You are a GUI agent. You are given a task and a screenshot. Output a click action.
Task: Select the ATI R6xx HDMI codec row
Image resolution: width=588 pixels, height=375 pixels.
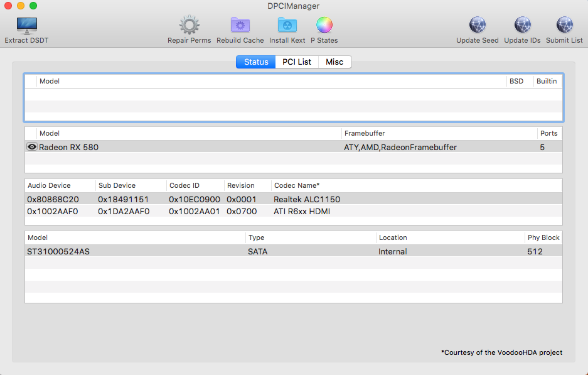tap(294, 211)
